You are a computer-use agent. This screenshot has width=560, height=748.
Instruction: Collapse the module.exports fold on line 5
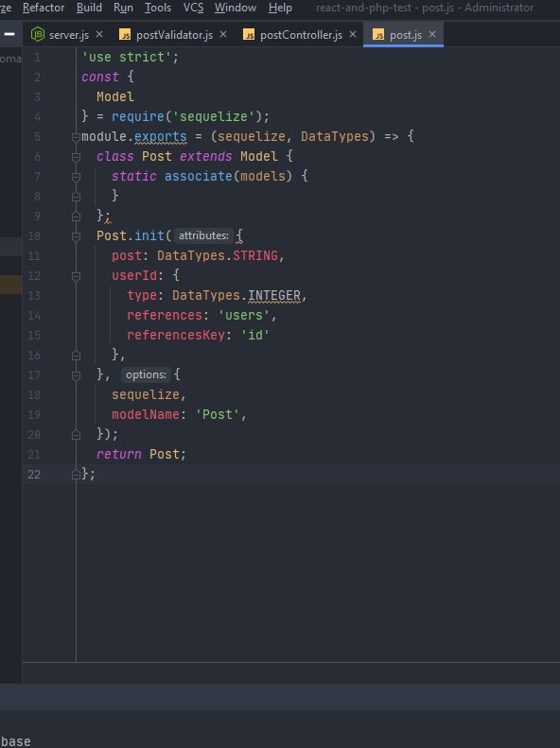(76, 137)
